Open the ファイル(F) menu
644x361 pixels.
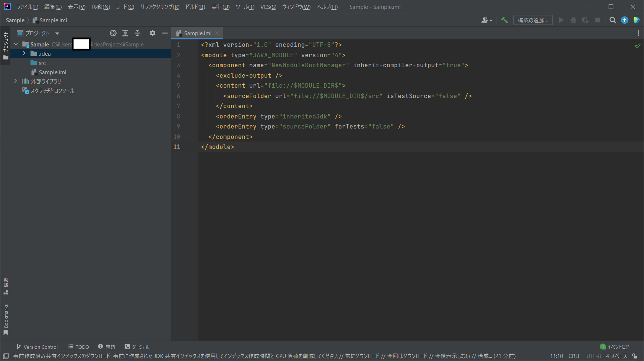[27, 7]
